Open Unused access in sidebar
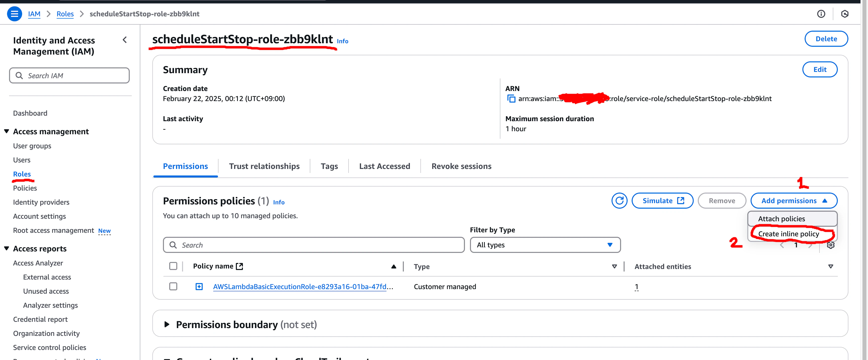This screenshot has height=360, width=868. pyautogui.click(x=46, y=291)
